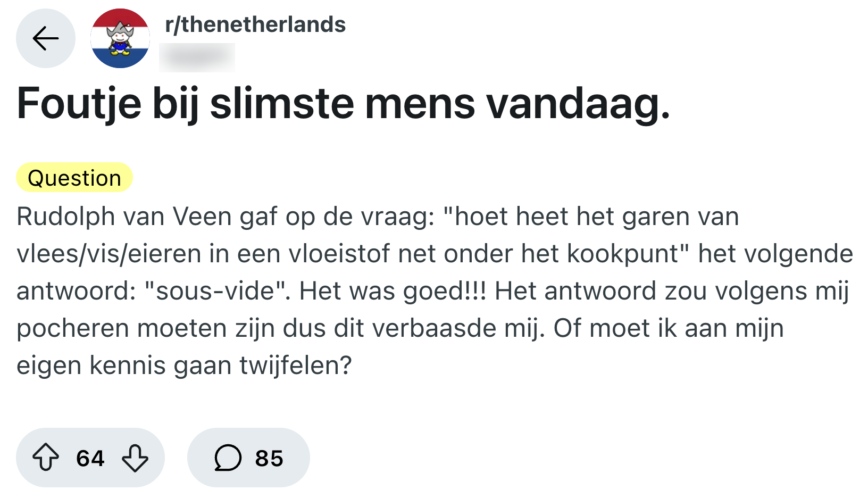Visit the r/thenetherlands subreddit link
This screenshot has height=498, width=868.
(255, 24)
